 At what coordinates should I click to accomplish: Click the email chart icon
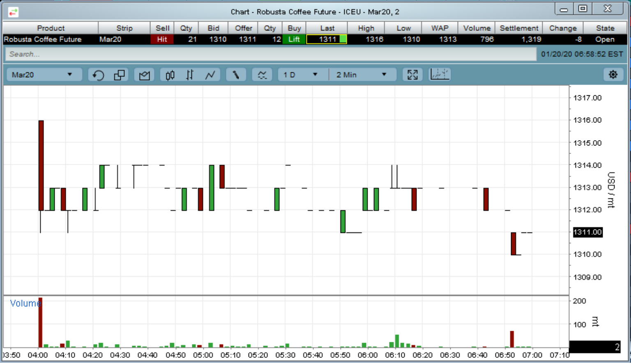point(144,75)
